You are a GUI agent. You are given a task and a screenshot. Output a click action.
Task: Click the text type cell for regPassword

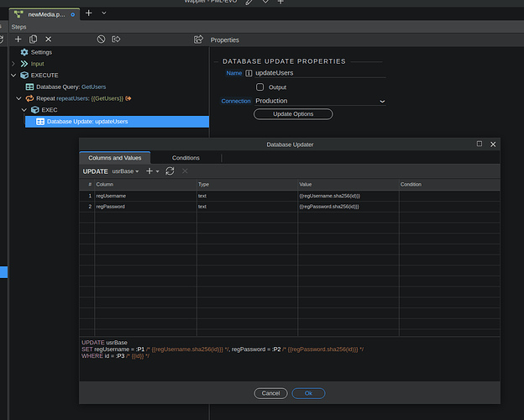tap(247, 207)
